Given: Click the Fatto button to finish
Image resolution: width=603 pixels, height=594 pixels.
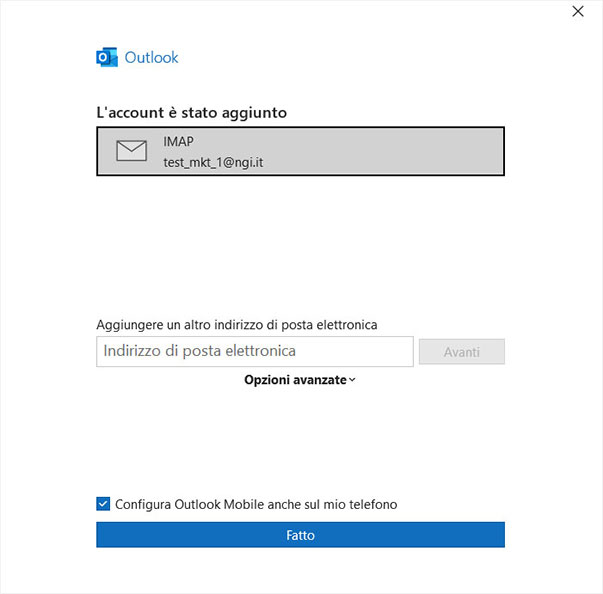Looking at the screenshot, I should (300, 534).
